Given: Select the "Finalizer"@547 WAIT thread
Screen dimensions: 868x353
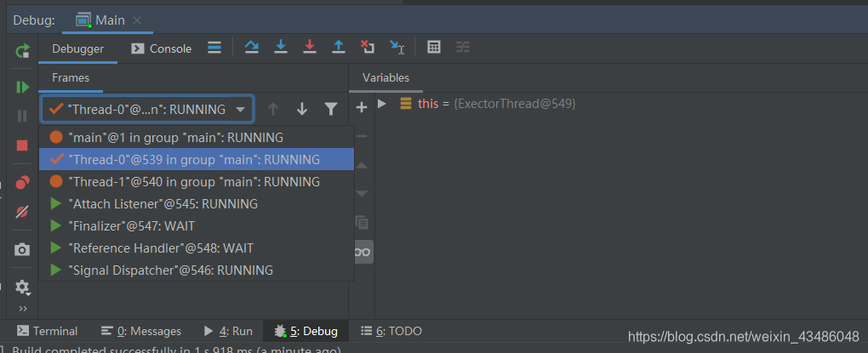Looking at the screenshot, I should point(197,225).
